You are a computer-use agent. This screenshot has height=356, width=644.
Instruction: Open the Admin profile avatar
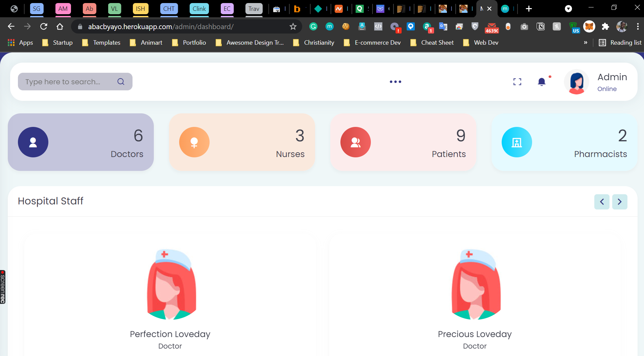click(x=577, y=82)
